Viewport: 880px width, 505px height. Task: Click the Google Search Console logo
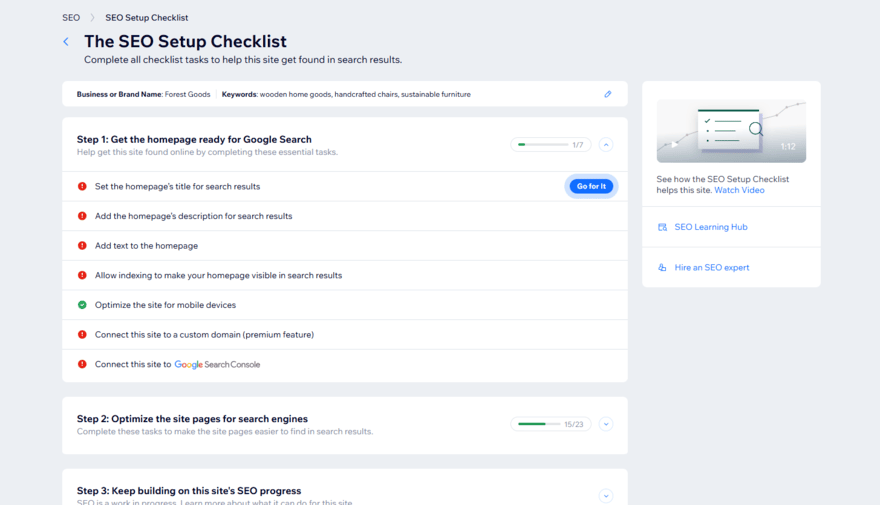click(217, 365)
